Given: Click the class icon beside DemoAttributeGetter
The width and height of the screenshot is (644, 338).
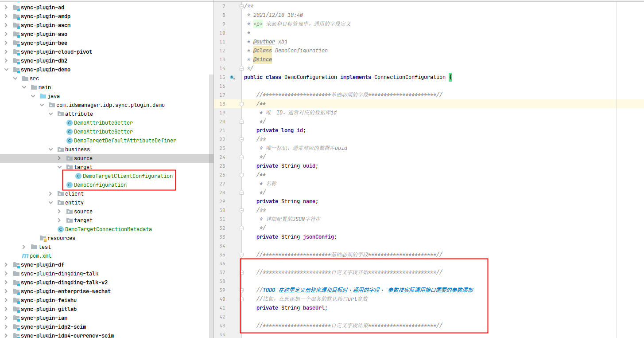Looking at the screenshot, I should coord(70,123).
